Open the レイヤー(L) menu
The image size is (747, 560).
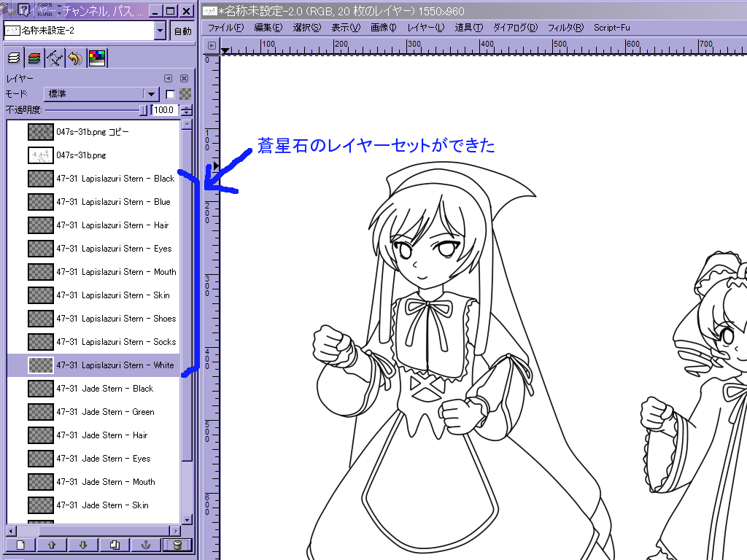tap(425, 28)
